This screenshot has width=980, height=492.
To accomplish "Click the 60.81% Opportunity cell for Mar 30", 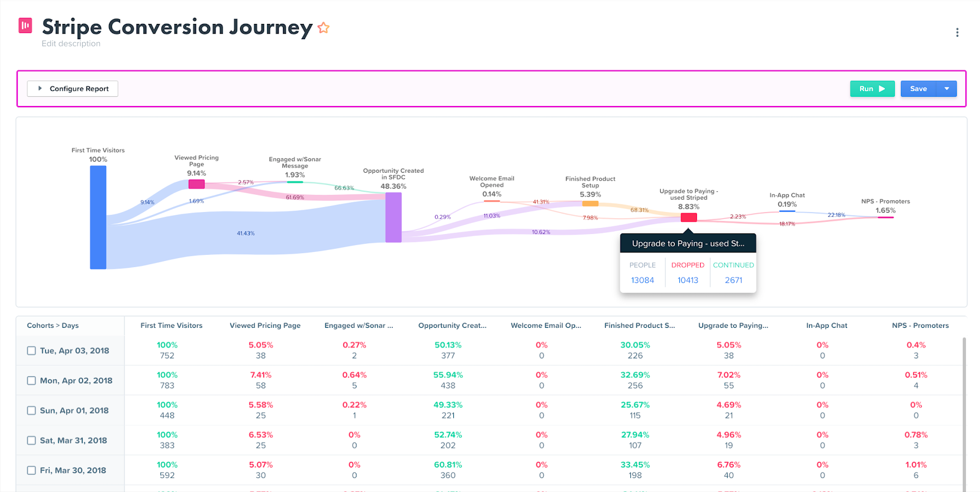I will click(448, 465).
